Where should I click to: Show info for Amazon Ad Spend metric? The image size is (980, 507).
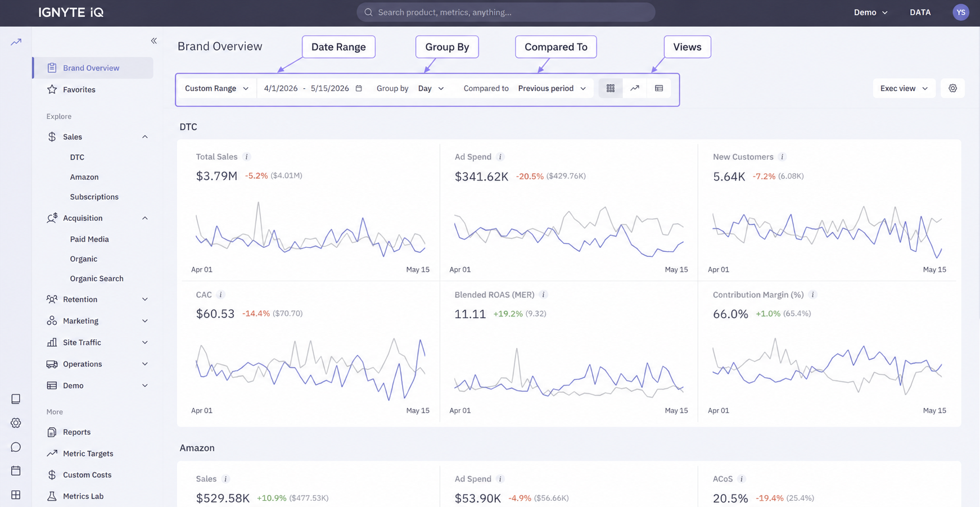pyautogui.click(x=500, y=479)
